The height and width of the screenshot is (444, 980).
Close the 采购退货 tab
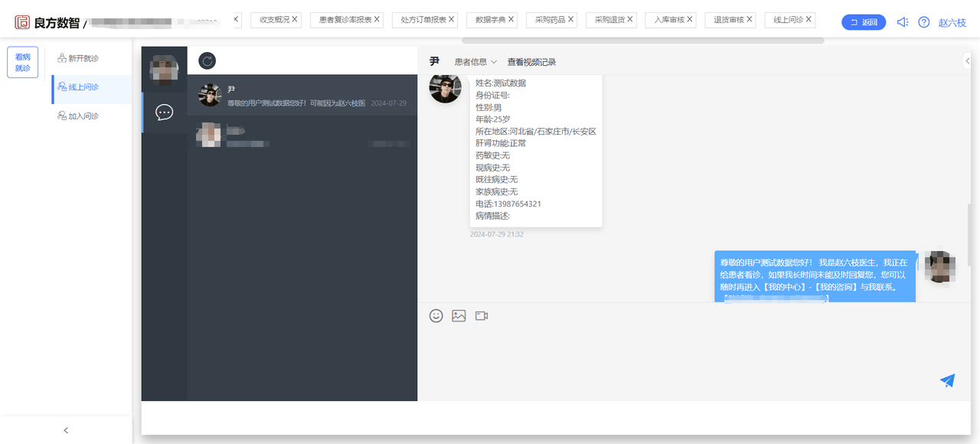pyautogui.click(x=631, y=19)
